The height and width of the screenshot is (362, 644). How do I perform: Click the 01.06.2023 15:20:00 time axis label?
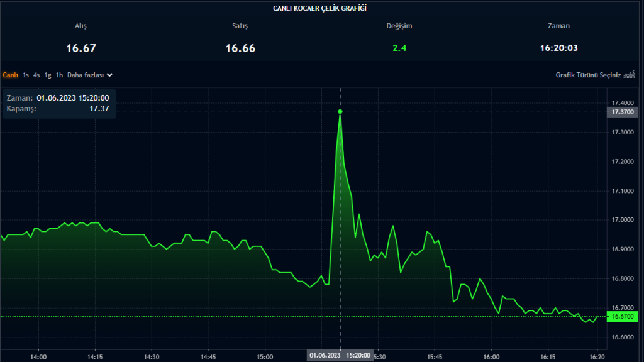click(x=340, y=356)
